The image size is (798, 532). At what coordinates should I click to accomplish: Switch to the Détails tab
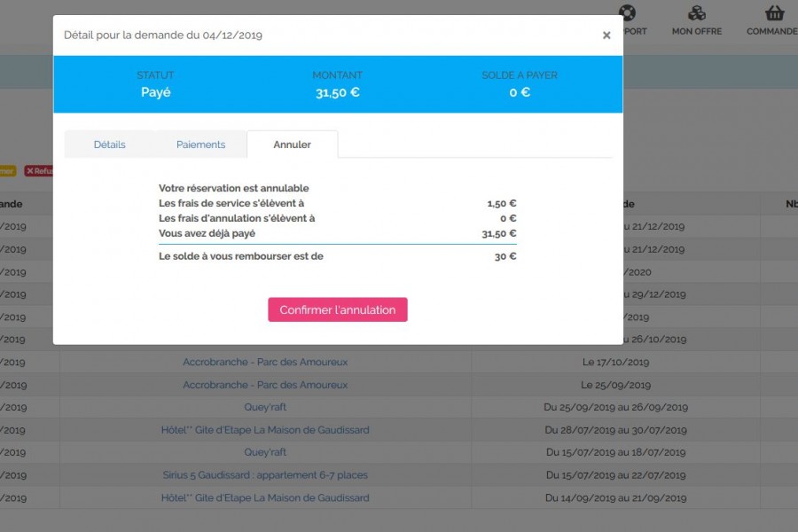pos(109,144)
